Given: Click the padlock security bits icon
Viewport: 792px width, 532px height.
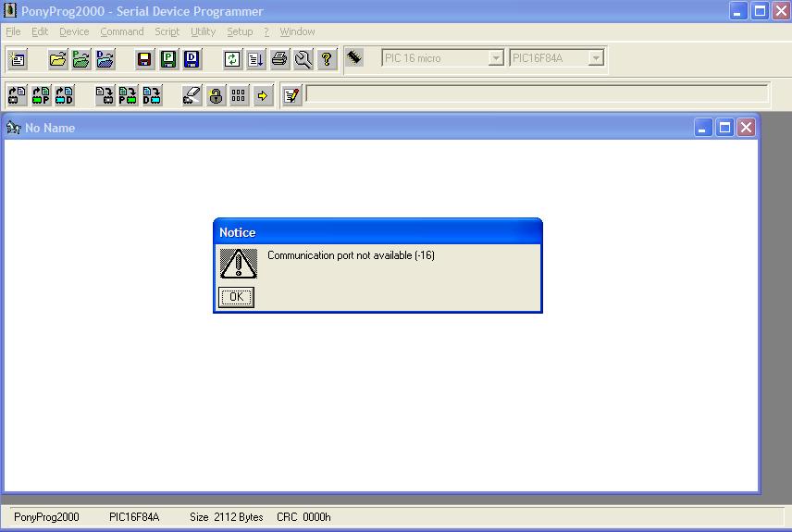Looking at the screenshot, I should point(216,95).
